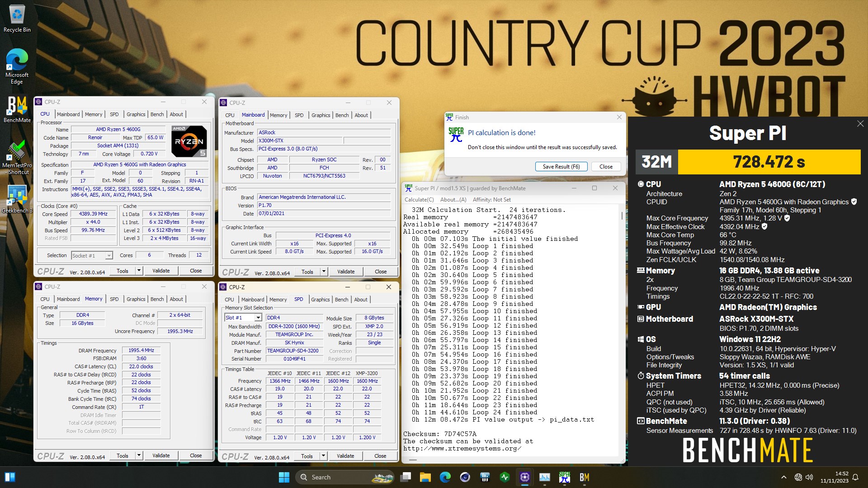868x488 pixels.
Task: Open the BenchMate desktop shortcut
Action: 17,110
